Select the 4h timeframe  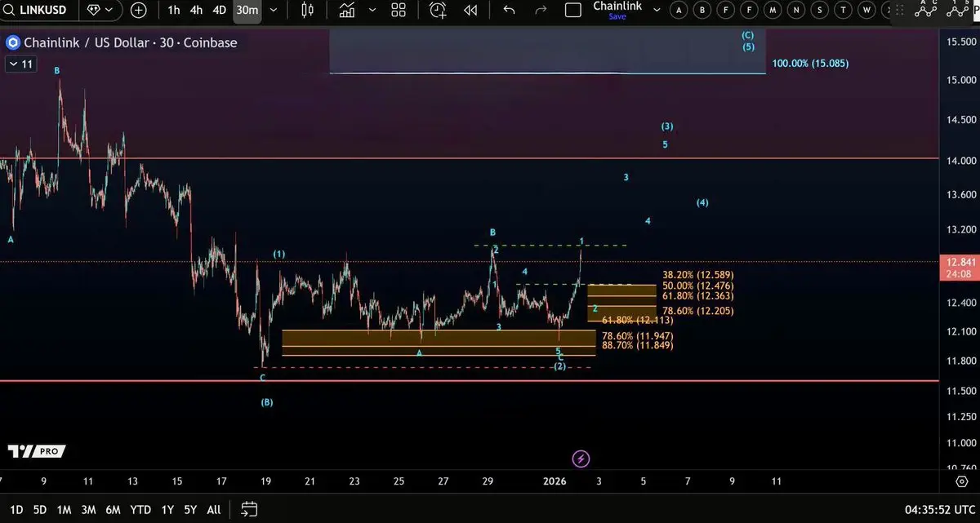196,11
